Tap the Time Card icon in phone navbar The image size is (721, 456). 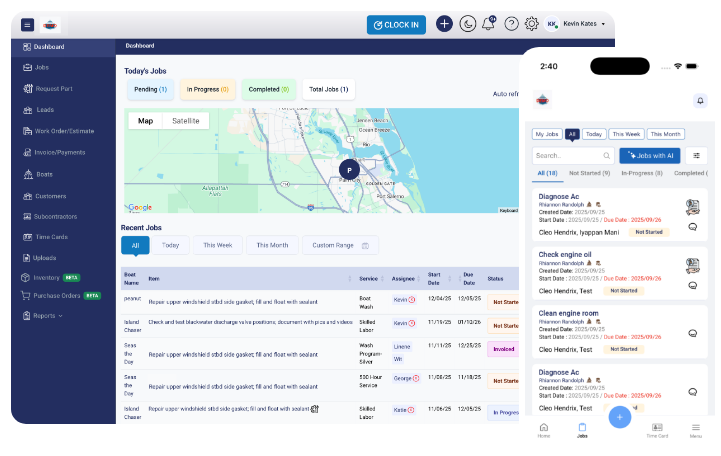point(657,430)
